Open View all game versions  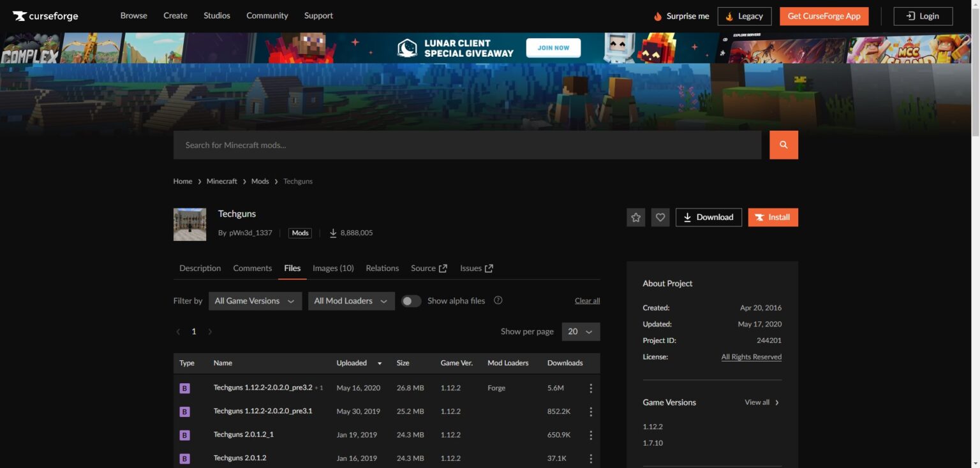(762, 402)
